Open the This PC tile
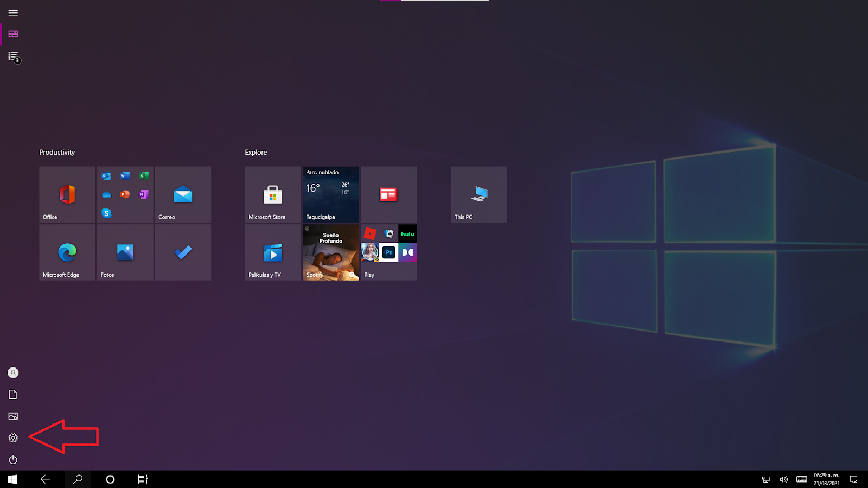This screenshot has height=488, width=868. point(479,194)
